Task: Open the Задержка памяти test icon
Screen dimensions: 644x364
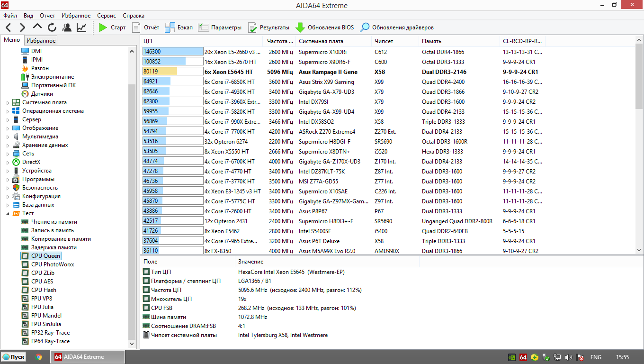Action: click(25, 247)
